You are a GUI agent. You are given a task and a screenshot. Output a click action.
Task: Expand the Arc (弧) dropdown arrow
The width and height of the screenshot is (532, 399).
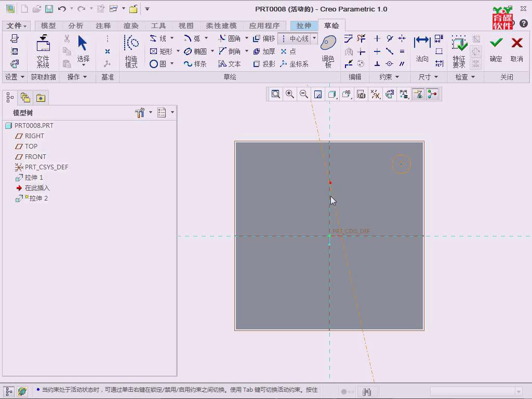[206, 38]
